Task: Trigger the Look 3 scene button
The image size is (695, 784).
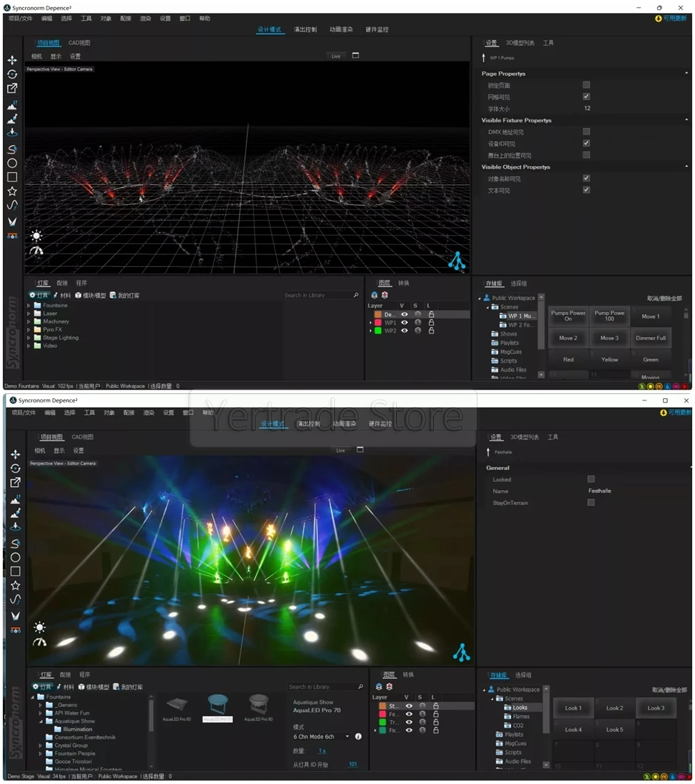Action: pyautogui.click(x=656, y=708)
